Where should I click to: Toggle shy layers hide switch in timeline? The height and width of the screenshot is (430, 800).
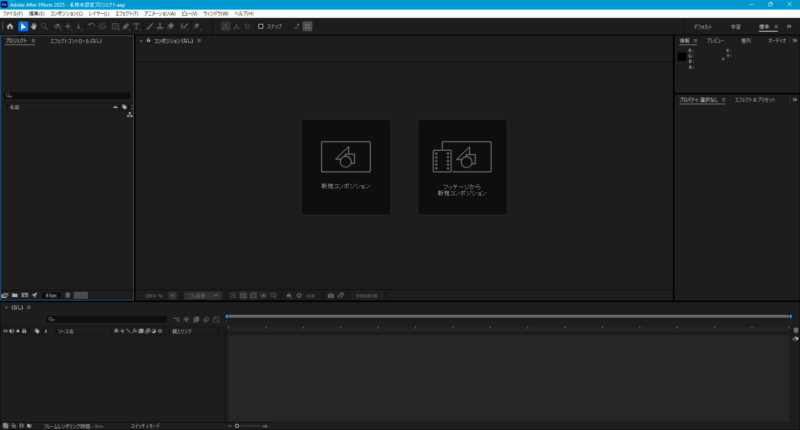[186, 320]
